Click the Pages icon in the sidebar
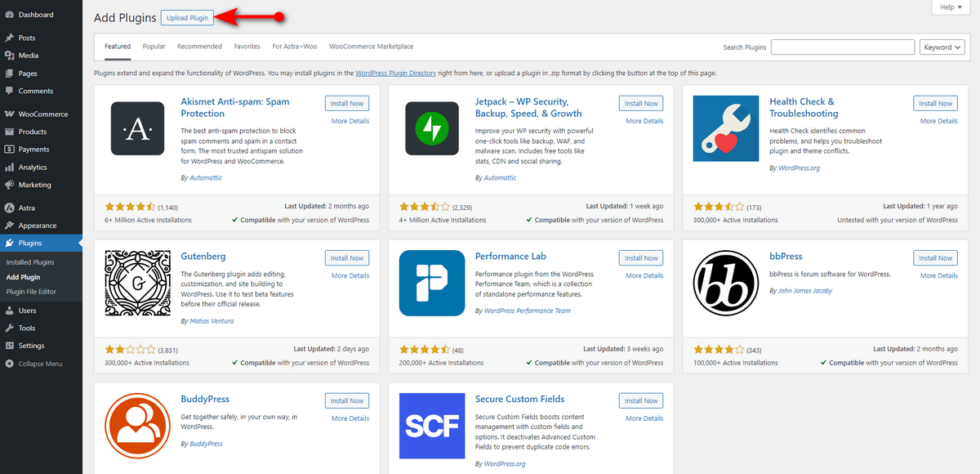Screen dimensions: 980x474 point(9,74)
